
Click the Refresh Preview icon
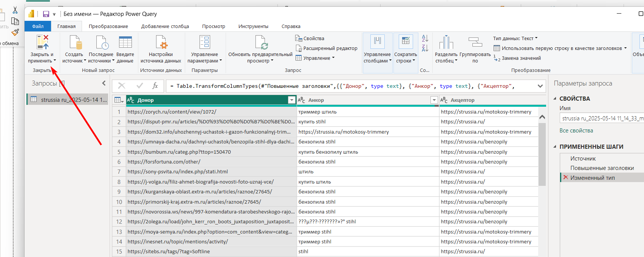(x=261, y=42)
